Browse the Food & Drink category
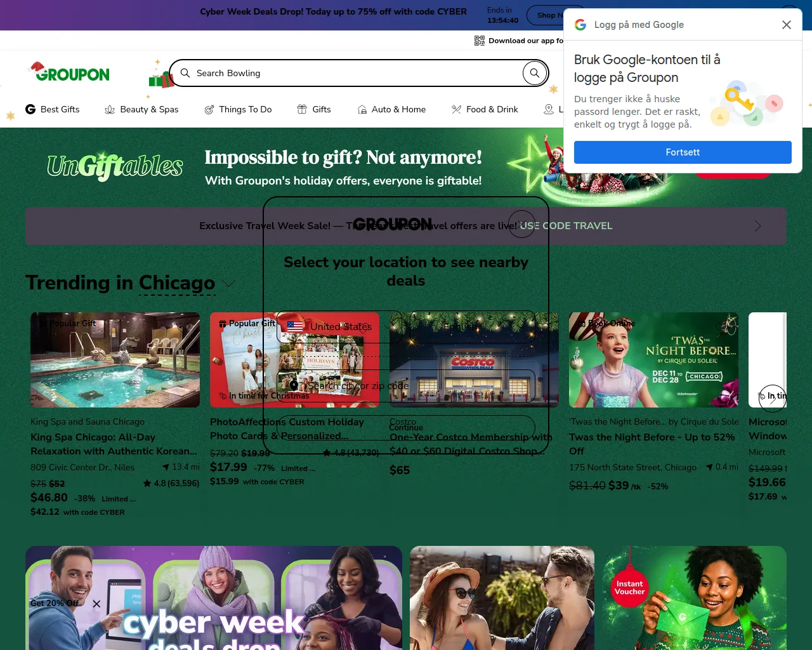This screenshot has width=812, height=650. (x=485, y=109)
